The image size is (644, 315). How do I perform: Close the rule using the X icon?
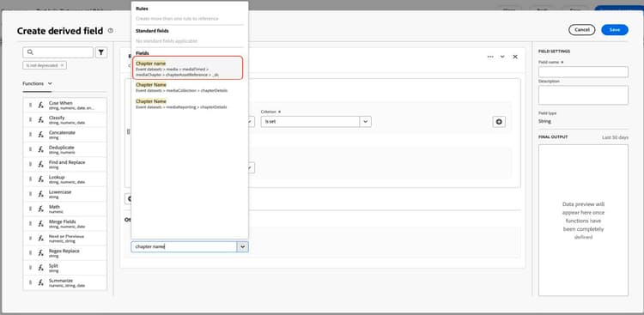point(515,57)
